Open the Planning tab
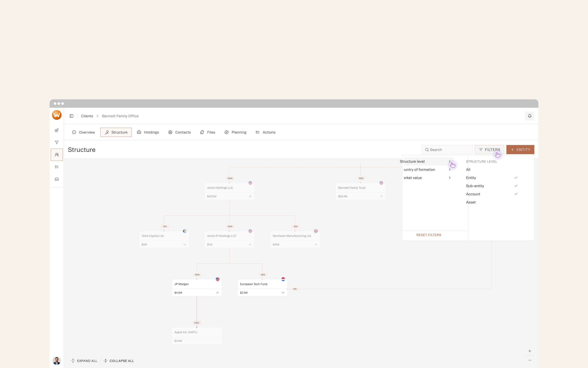The height and width of the screenshot is (368, 588). point(235,132)
